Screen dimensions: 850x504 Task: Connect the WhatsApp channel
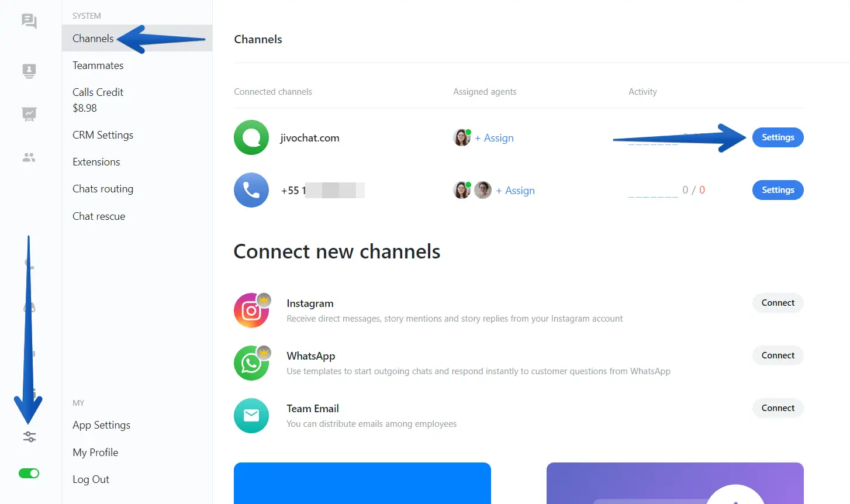tap(778, 355)
